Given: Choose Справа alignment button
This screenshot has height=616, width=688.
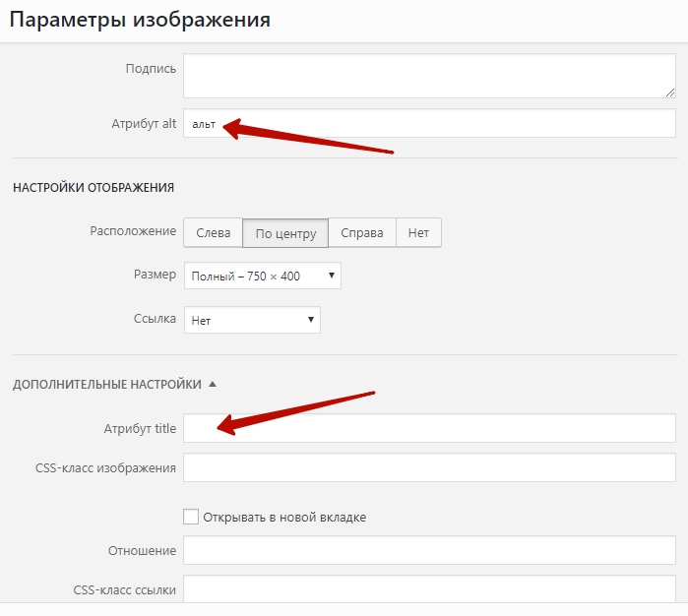Looking at the screenshot, I should [362, 233].
